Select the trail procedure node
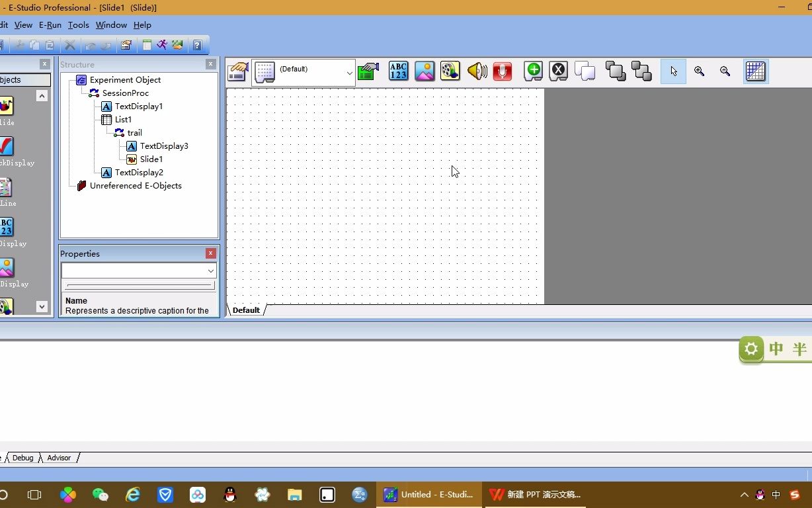 [x=134, y=132]
